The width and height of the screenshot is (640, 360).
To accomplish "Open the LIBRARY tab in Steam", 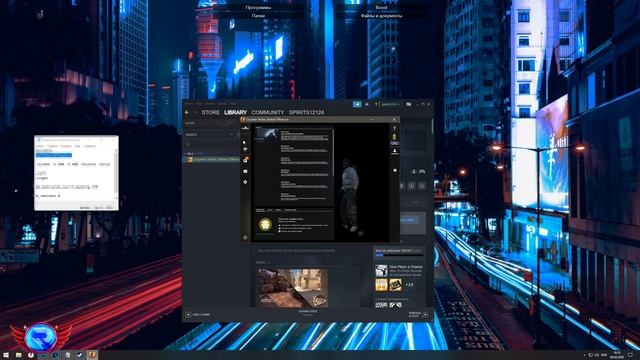I will click(x=236, y=112).
